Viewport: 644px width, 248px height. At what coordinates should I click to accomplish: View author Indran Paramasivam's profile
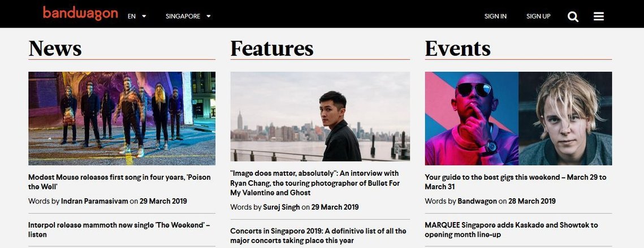[94, 201]
